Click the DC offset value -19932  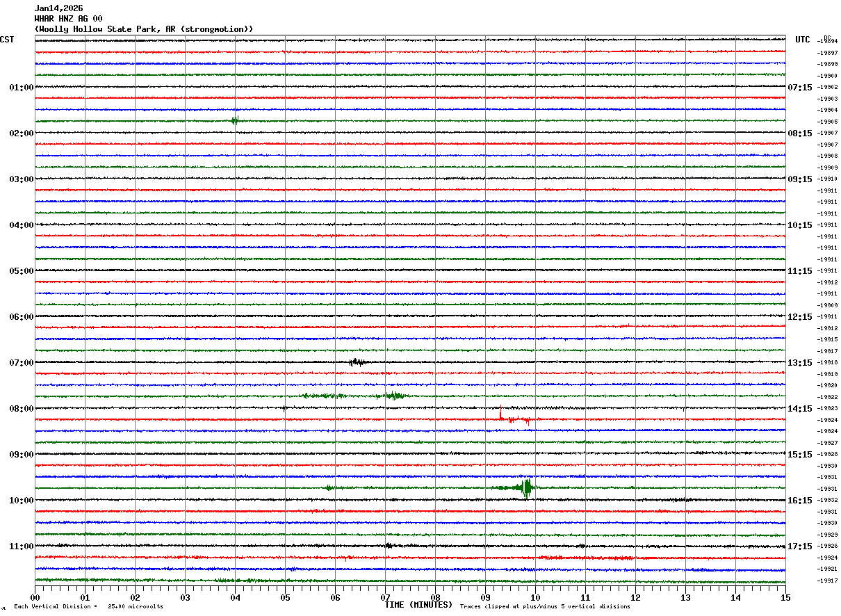coord(827,500)
